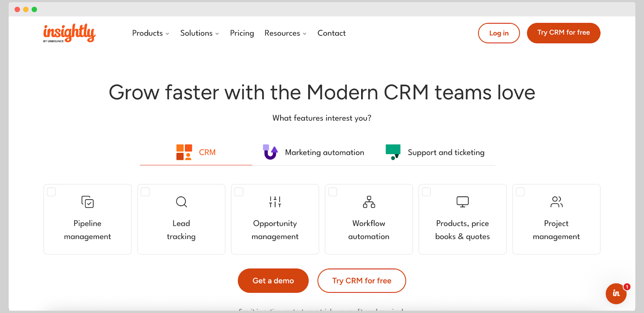Open the Insightly chat widget bubble
Viewport: 644px width, 313px height.
click(616, 293)
